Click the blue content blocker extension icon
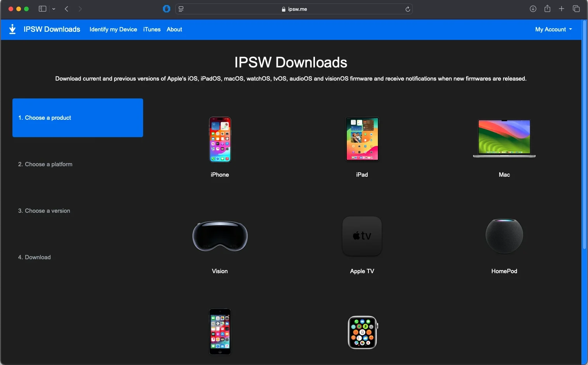The image size is (588, 365). tap(166, 9)
